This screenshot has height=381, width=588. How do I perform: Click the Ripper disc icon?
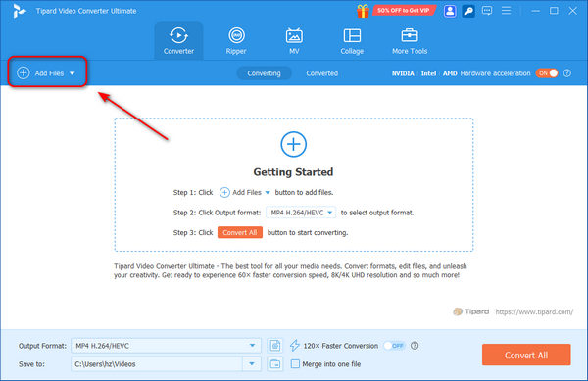point(236,35)
